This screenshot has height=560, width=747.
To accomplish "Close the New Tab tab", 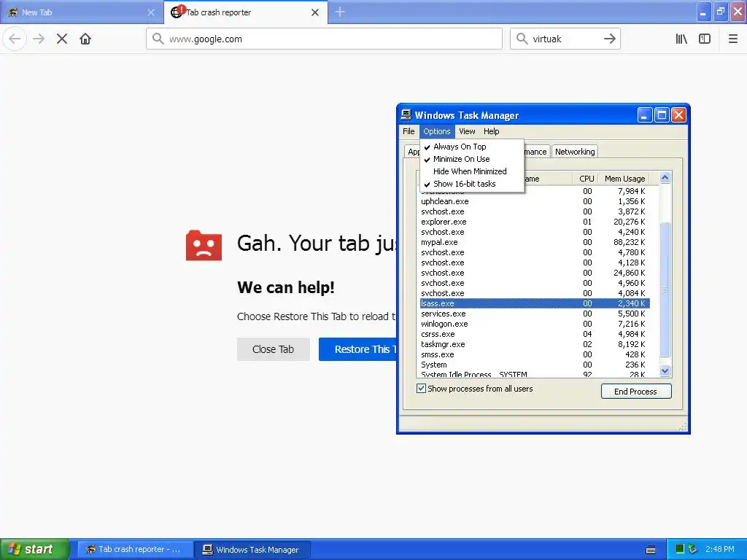I will [x=151, y=12].
